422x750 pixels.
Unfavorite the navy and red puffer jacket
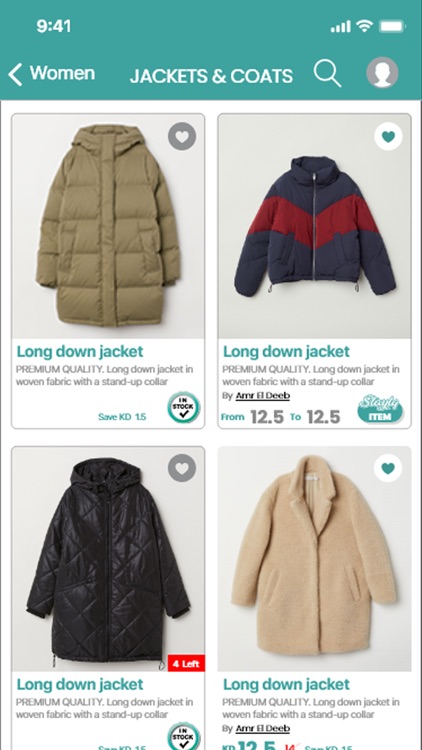pos(388,136)
